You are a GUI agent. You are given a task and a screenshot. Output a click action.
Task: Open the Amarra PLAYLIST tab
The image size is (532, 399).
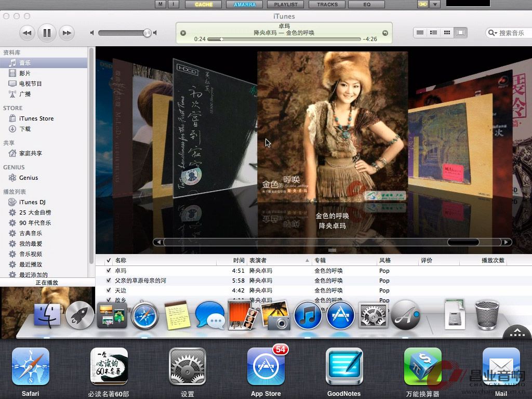(x=286, y=4)
